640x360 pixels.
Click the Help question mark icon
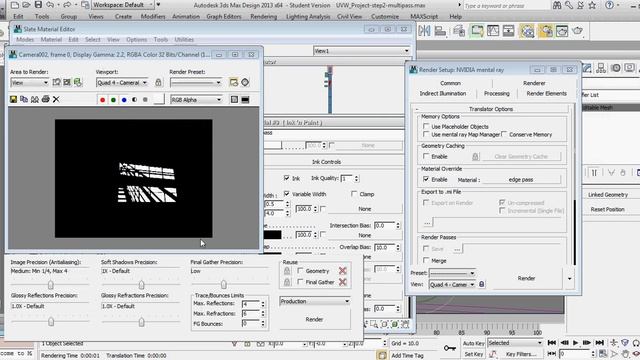[x=609, y=5]
